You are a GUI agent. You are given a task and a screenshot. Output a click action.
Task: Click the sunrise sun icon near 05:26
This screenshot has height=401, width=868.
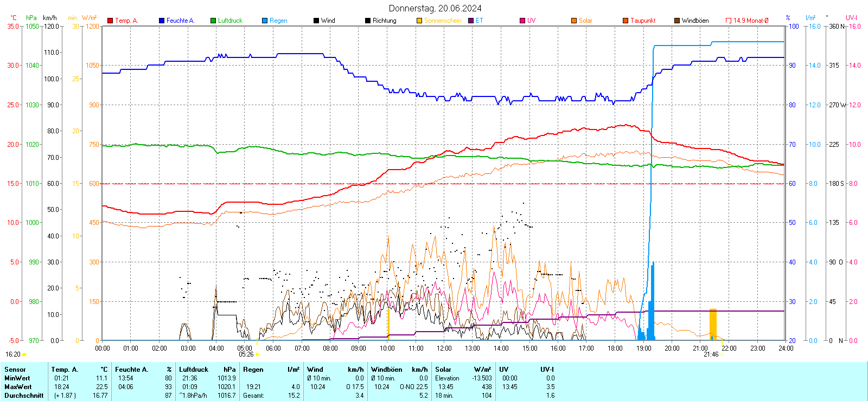(258, 354)
